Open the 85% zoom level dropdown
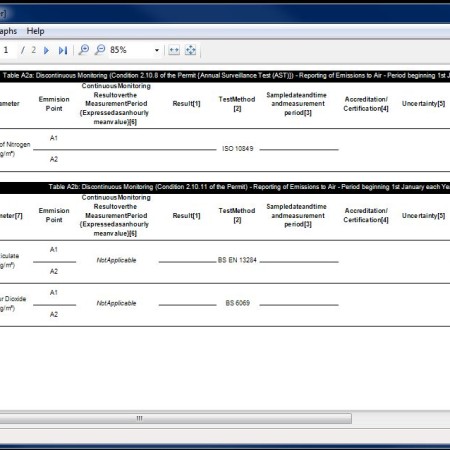Image resolution: width=450 pixels, height=450 pixels. point(157,50)
